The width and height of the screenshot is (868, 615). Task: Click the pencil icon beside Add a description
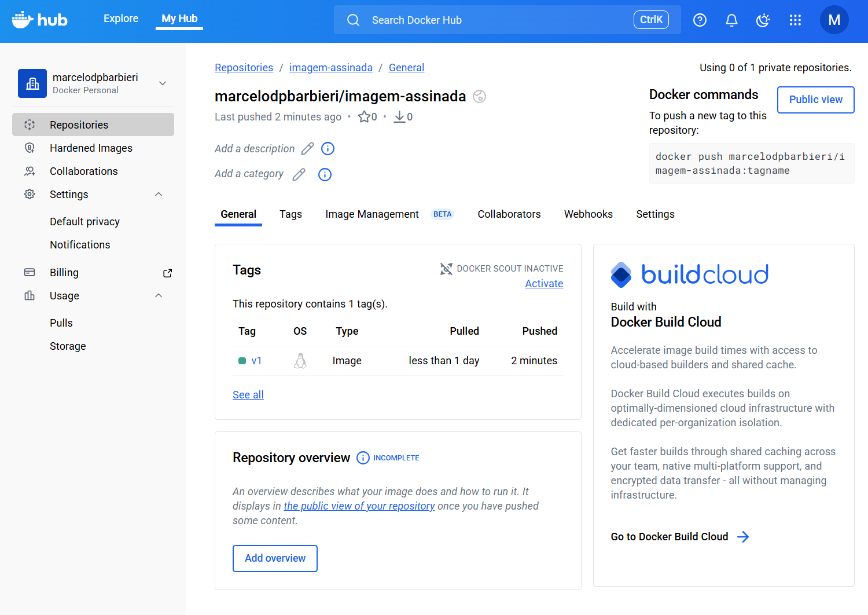pyautogui.click(x=307, y=149)
